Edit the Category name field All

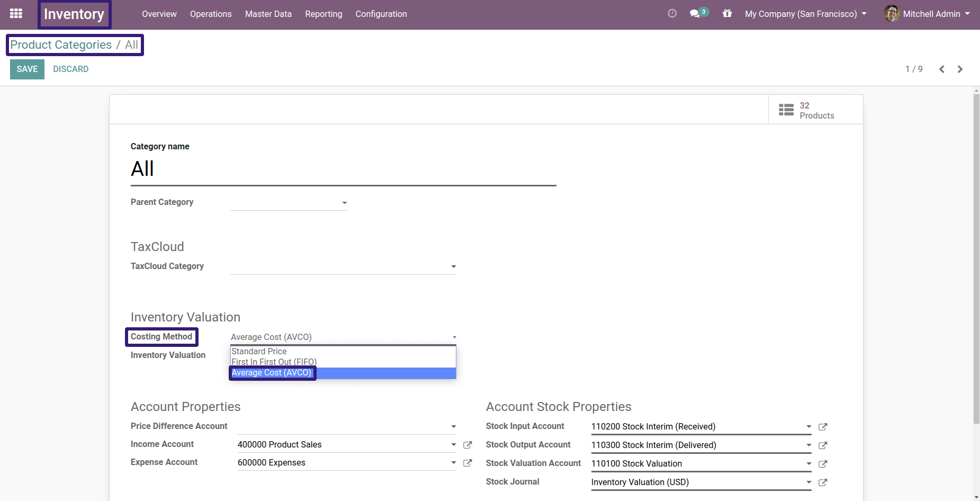343,169
